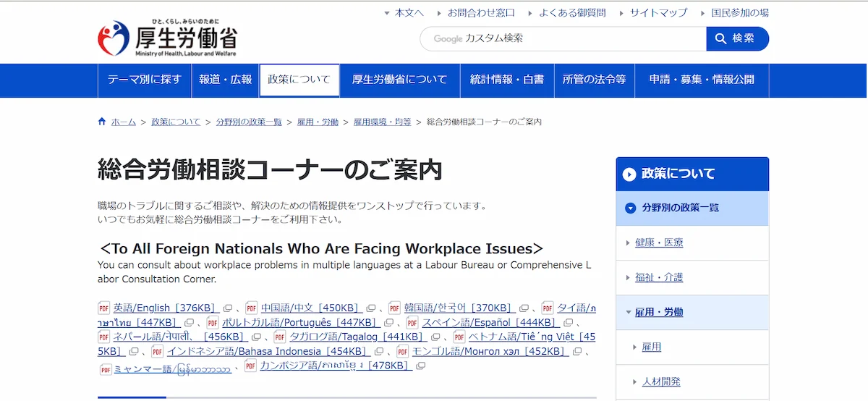Select 厚生労働省について navigation tab
The image size is (868, 401).
pyautogui.click(x=400, y=80)
